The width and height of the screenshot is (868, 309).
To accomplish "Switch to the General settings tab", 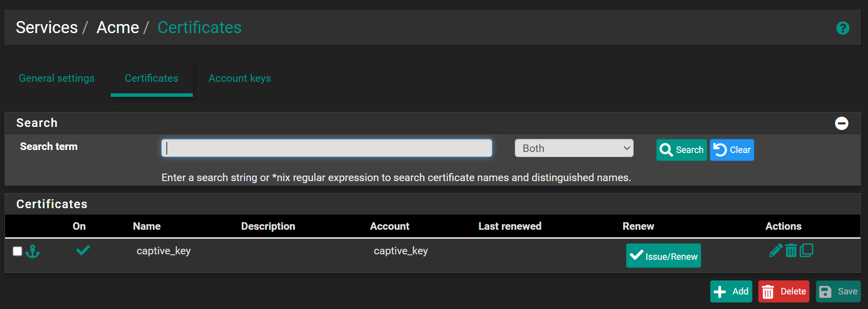I will click(57, 78).
